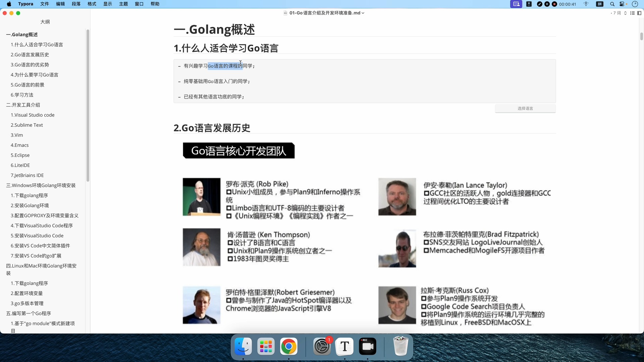Viewport: 644px width, 362px height.
Task: Go to 三.Windows环境Golang环境安装
Action: (41, 185)
